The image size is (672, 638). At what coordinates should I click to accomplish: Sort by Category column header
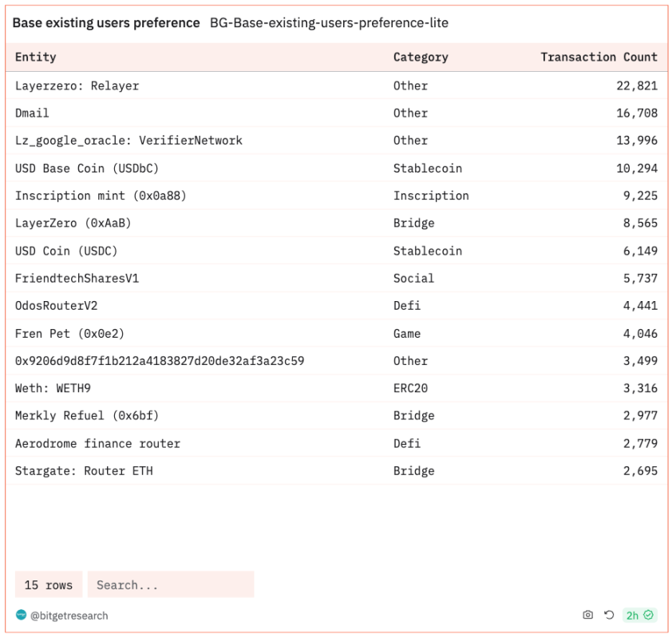[421, 57]
